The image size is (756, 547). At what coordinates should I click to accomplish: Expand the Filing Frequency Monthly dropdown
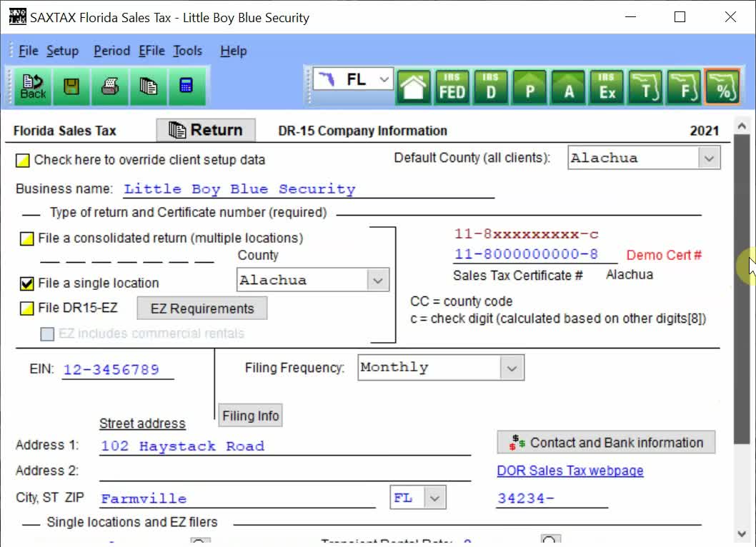512,368
